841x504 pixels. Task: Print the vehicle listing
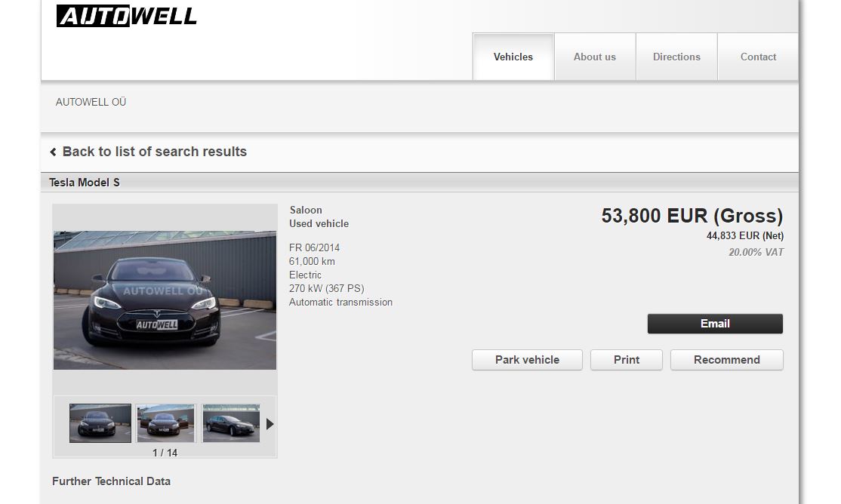pyautogui.click(x=627, y=360)
